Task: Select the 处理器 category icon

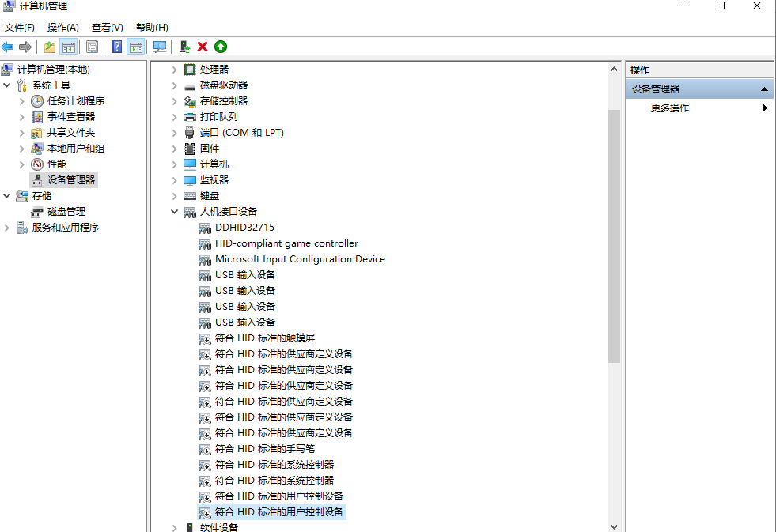Action: tap(190, 70)
